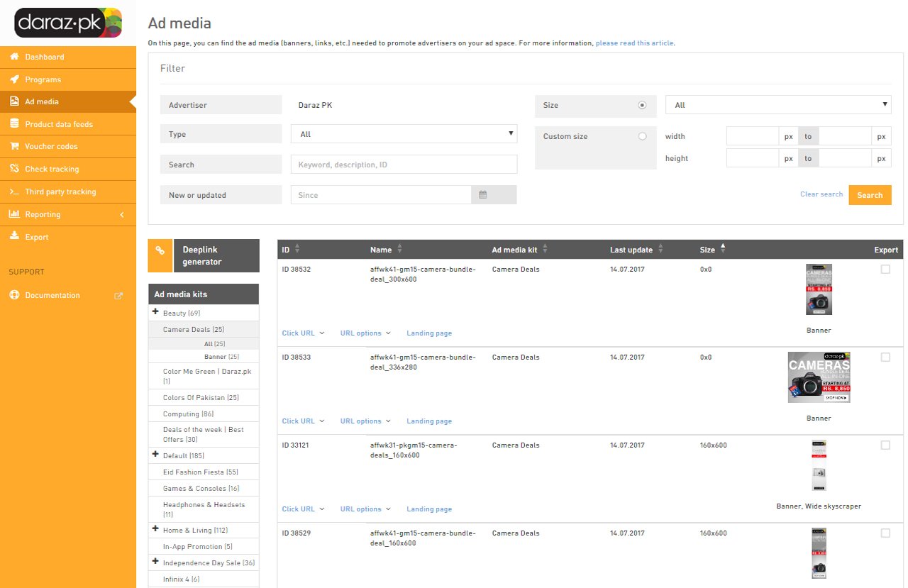Viewport: 908px width, 588px height.
Task: Check export box for ID 38532
Action: tap(885, 270)
